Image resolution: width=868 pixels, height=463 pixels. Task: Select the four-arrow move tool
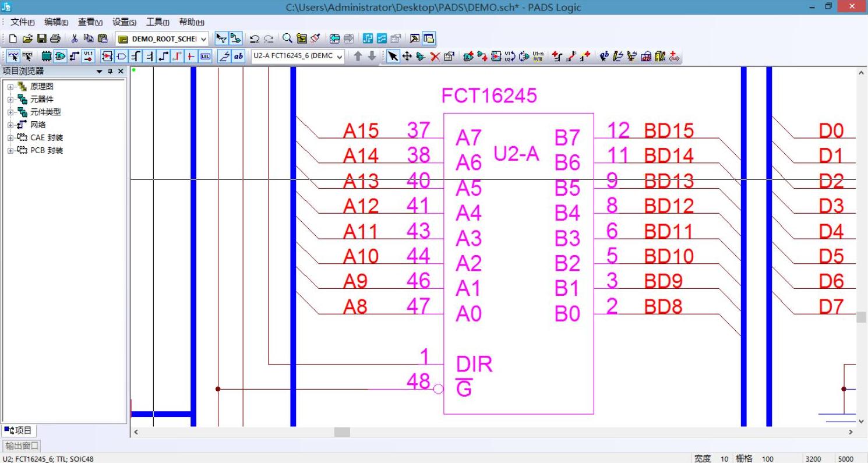coord(407,56)
